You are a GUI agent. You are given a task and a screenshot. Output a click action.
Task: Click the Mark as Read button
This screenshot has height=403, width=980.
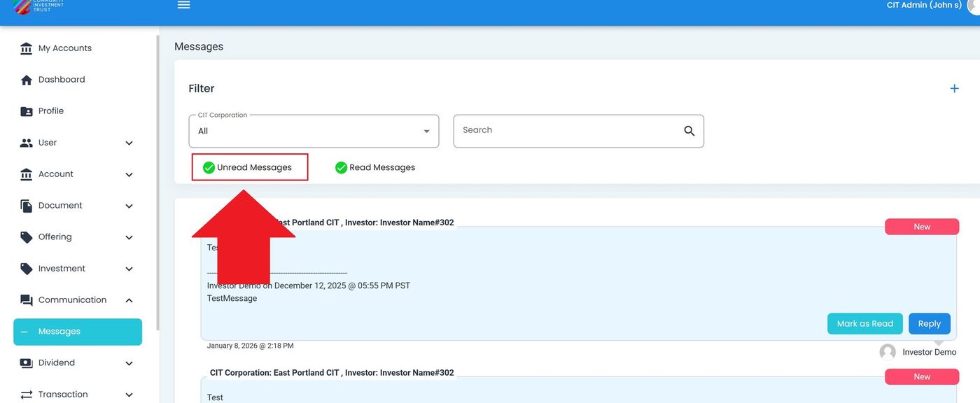tap(864, 324)
